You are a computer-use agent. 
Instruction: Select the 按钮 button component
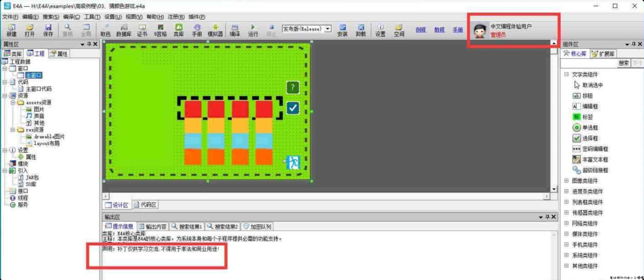582,96
